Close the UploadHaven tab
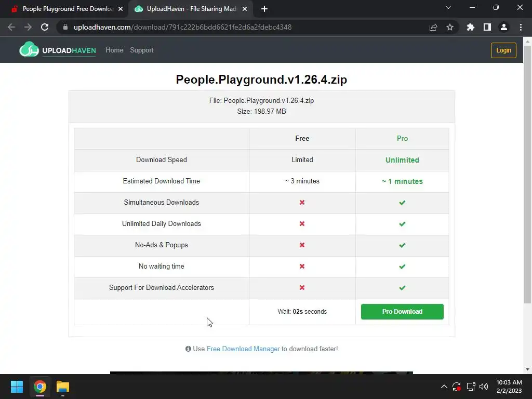This screenshot has width=532, height=399. point(245,9)
